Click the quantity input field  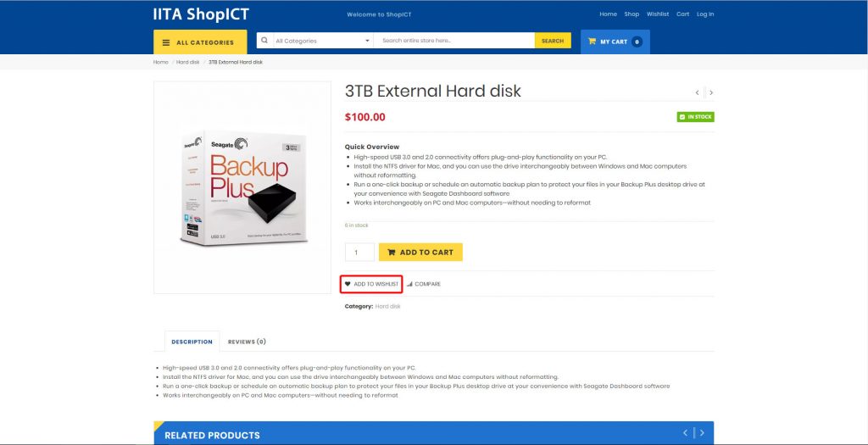359,253
